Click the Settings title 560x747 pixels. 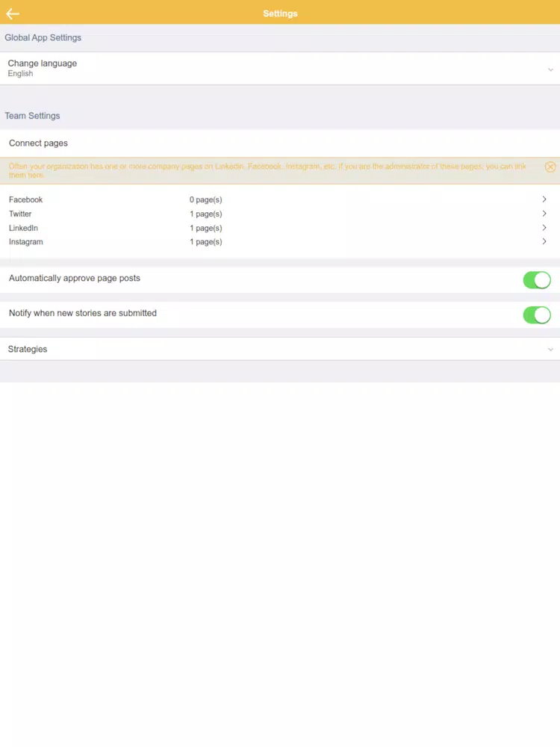click(x=280, y=13)
